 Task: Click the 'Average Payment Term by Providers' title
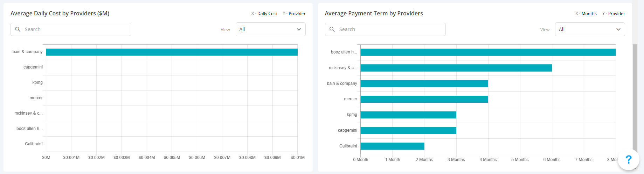click(374, 13)
